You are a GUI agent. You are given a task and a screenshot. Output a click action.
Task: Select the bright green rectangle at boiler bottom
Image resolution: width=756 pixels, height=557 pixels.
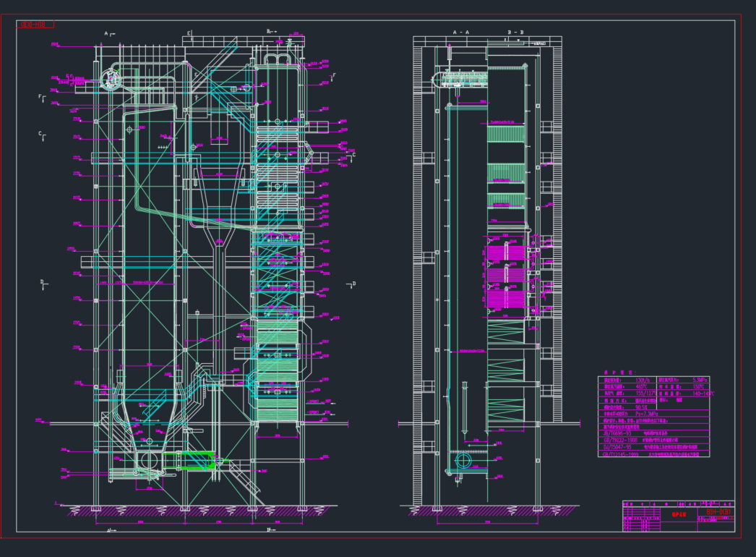[195, 461]
